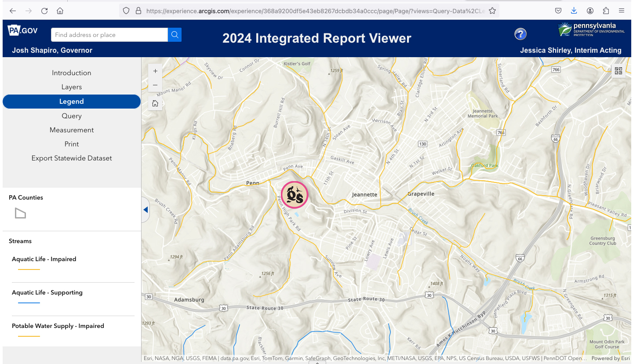Image resolution: width=633 pixels, height=364 pixels.
Task: Collapse the sidebar with the blue arrow
Action: pyautogui.click(x=146, y=210)
